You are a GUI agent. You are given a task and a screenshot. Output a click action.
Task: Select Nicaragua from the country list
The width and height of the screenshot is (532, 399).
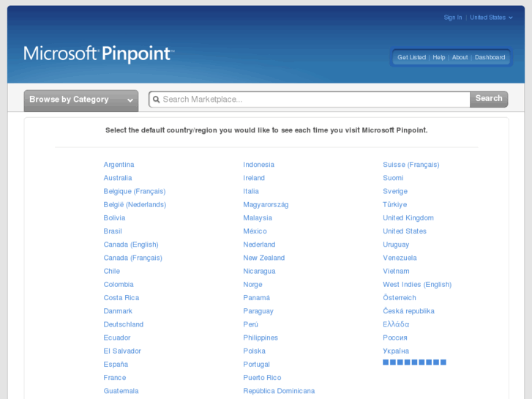coord(259,272)
